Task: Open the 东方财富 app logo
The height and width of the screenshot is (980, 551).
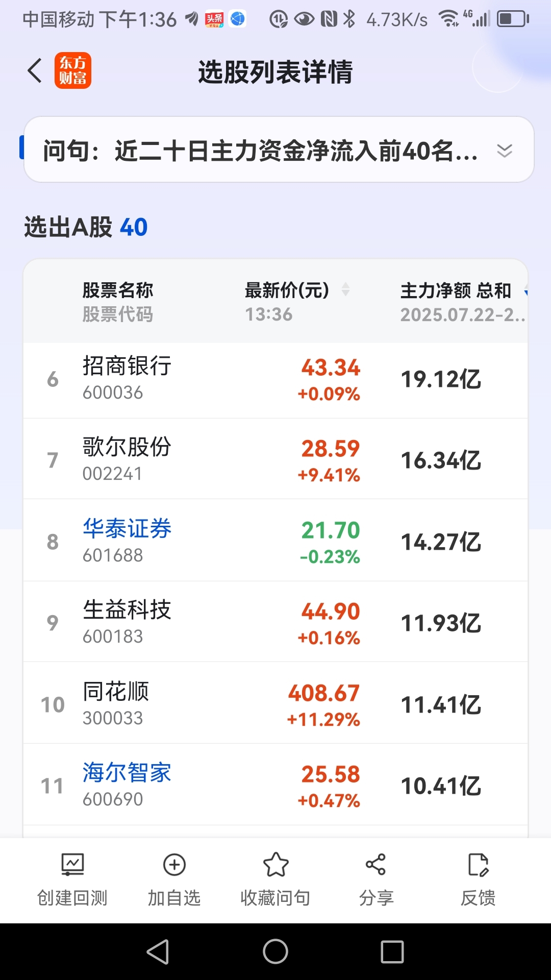Action: click(x=73, y=70)
